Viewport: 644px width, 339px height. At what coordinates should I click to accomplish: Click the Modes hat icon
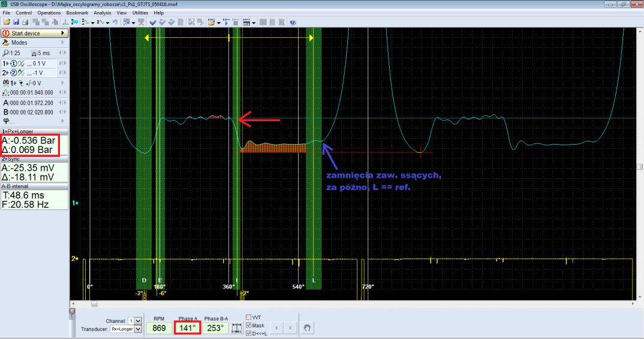point(6,43)
